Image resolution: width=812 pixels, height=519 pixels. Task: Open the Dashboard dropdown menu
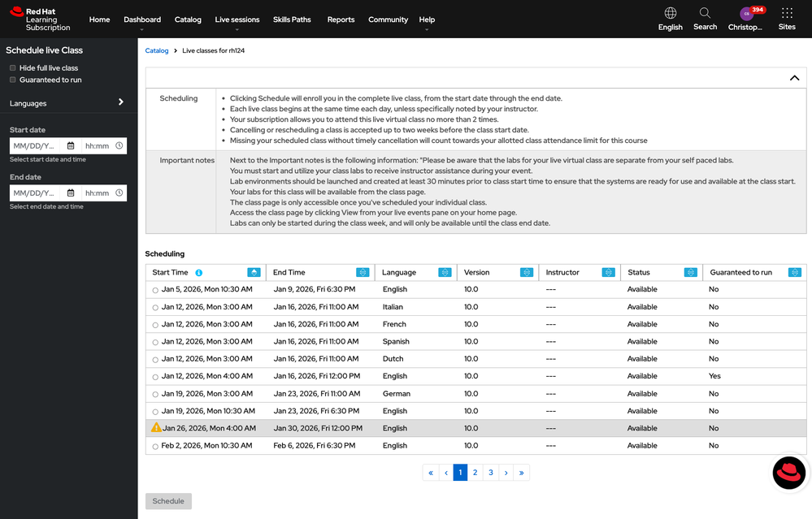141,19
